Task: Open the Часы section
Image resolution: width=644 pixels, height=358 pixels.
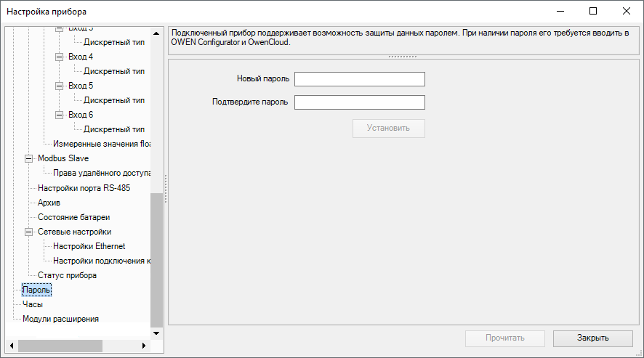Action: [33, 304]
